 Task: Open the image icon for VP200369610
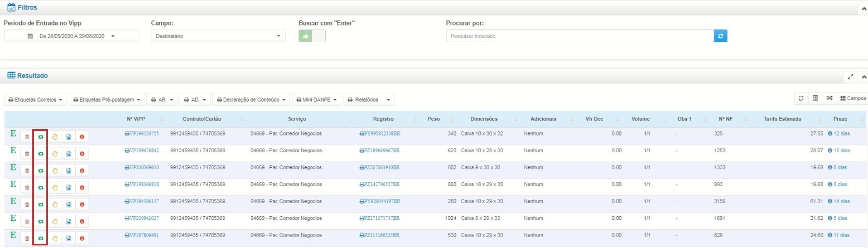pyautogui.click(x=68, y=171)
